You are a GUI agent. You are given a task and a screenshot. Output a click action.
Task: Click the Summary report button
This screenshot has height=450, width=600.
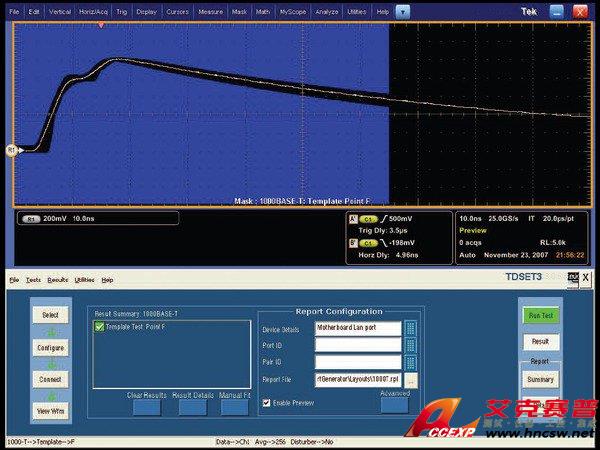pos(541,379)
